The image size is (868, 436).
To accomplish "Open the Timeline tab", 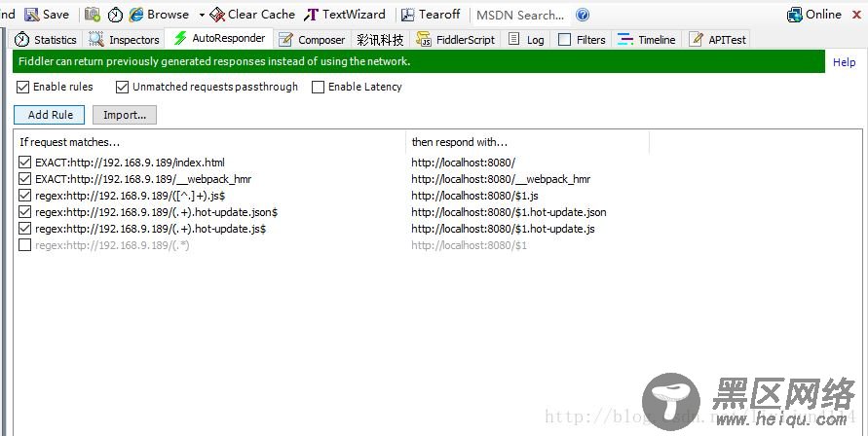I will [x=647, y=39].
